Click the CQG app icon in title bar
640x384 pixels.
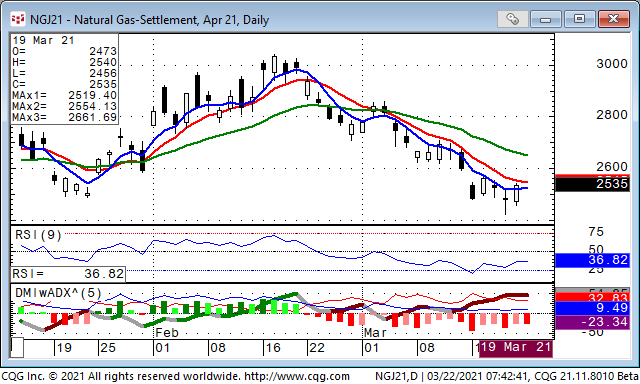point(18,19)
